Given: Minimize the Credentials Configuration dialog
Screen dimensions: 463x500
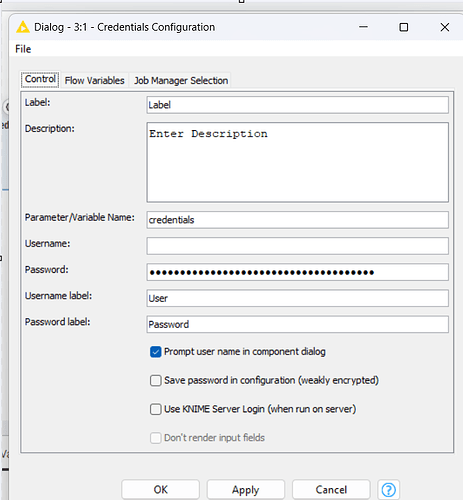Looking at the screenshot, I should click(363, 27).
